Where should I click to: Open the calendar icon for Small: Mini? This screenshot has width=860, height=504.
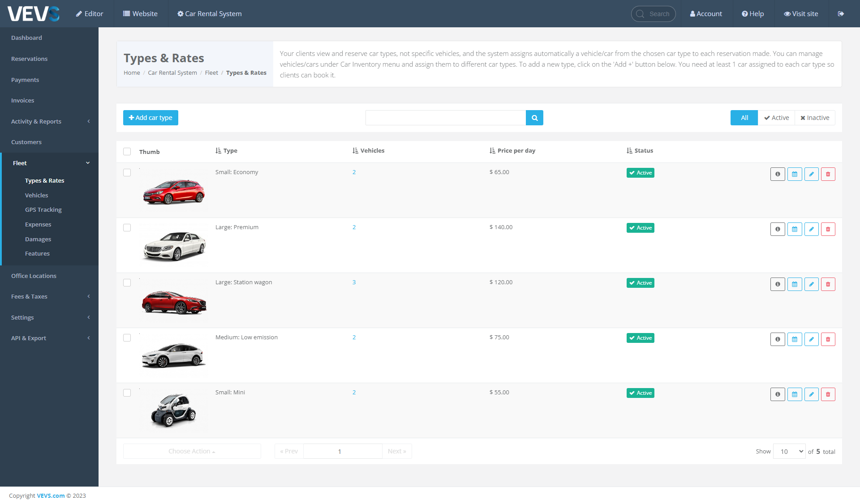pyautogui.click(x=795, y=394)
